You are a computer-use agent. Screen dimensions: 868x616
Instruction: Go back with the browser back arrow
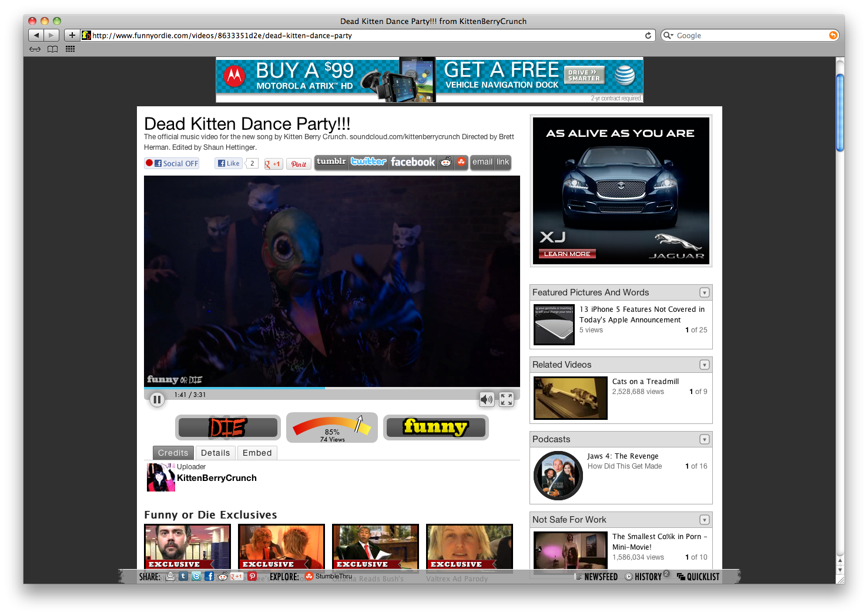36,35
